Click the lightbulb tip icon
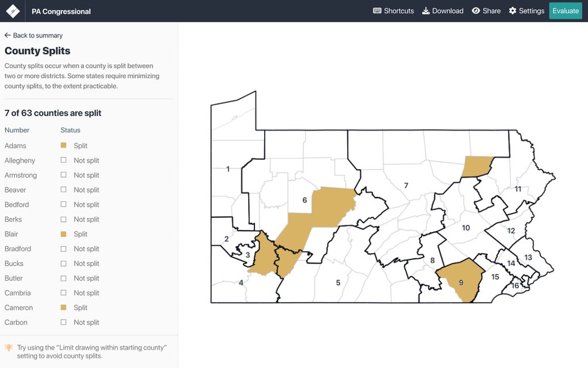Screen dimensions: 588x368 click(x=8, y=347)
